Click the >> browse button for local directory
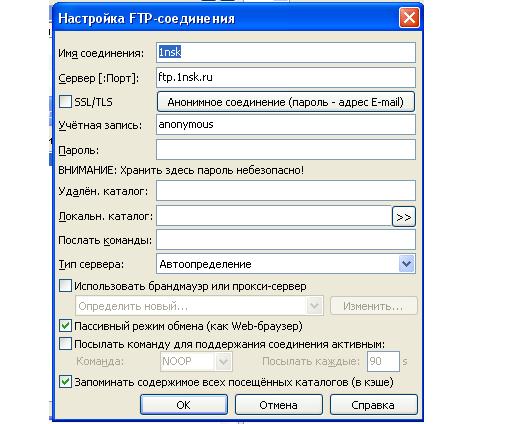Viewport: 512px width, 424px height. 404,217
